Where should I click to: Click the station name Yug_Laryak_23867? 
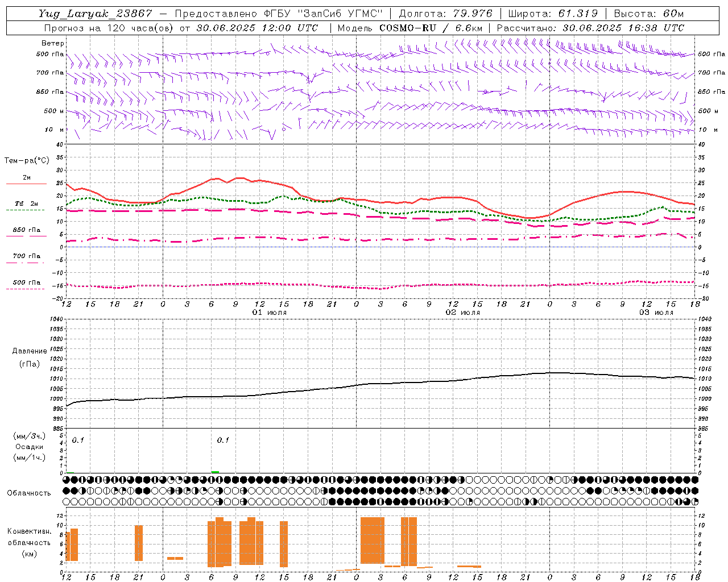pos(96,14)
